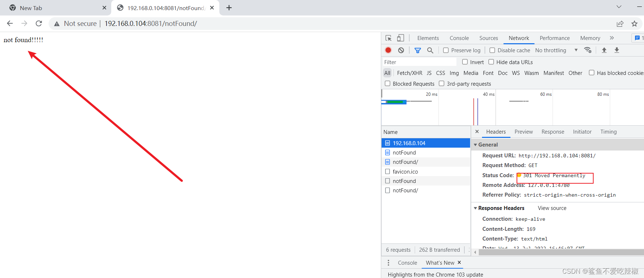Show more DevTools tabs chevron
The width and height of the screenshot is (644, 278).
click(612, 38)
